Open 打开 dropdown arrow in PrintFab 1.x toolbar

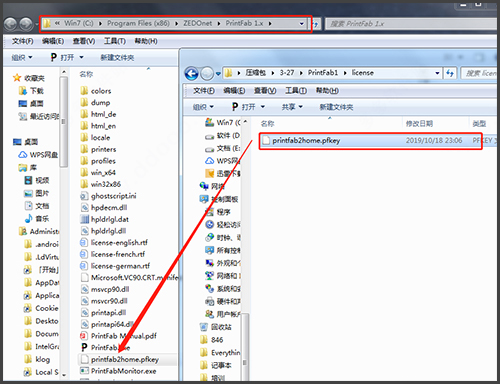(81, 57)
